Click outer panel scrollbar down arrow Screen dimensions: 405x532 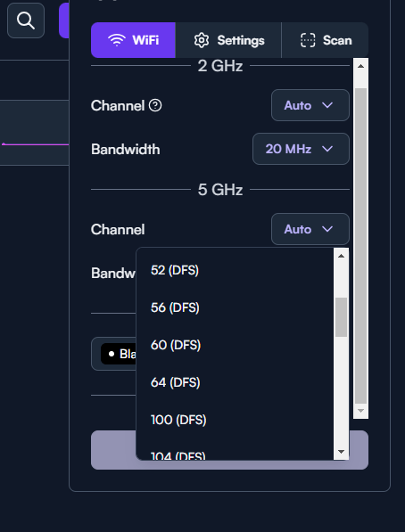coord(360,411)
